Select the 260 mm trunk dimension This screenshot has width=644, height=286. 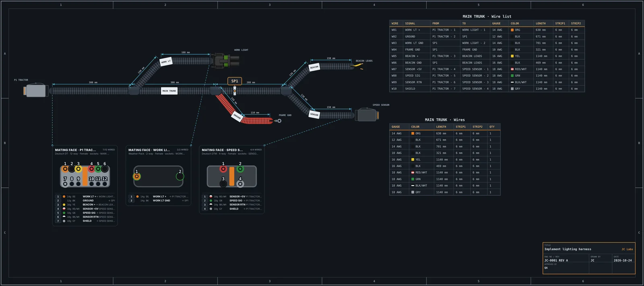pyautogui.click(x=251, y=82)
